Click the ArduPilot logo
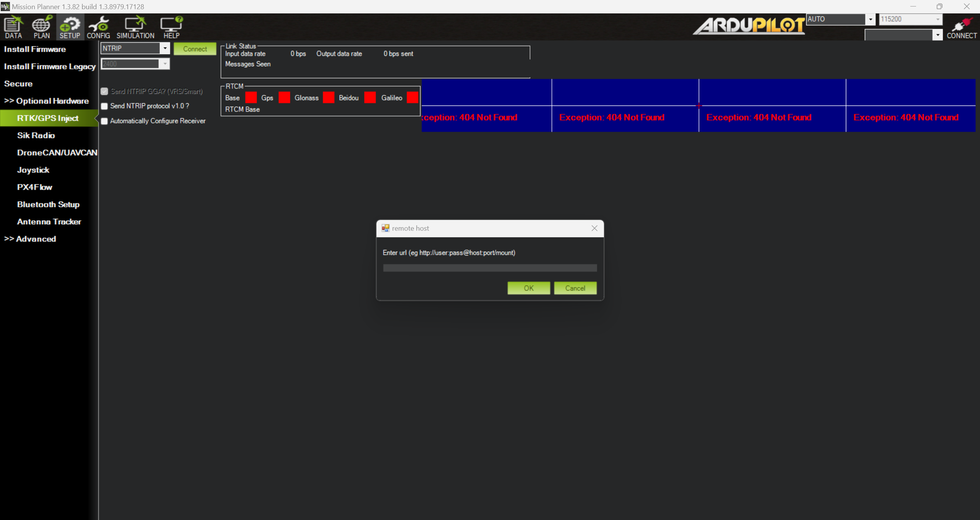 tap(748, 26)
